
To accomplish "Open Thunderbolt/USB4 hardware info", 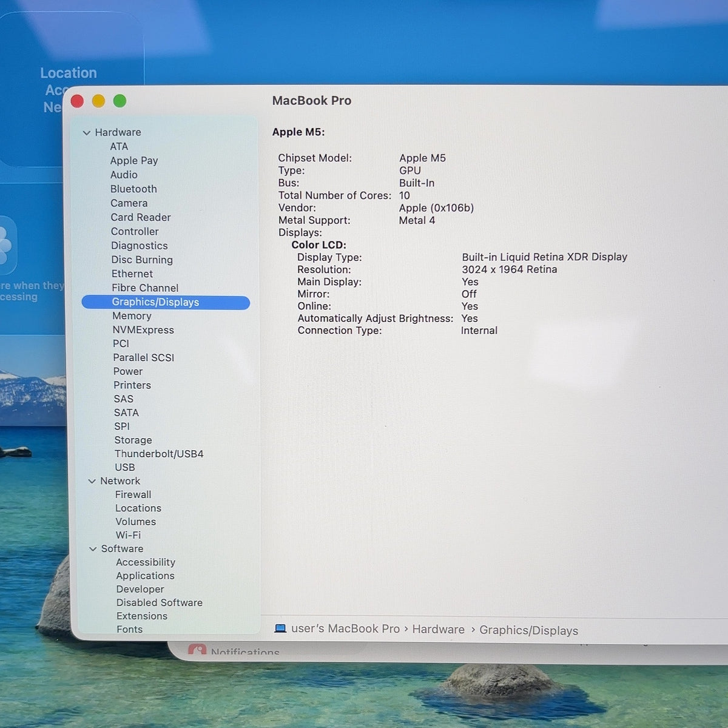I will point(159,454).
